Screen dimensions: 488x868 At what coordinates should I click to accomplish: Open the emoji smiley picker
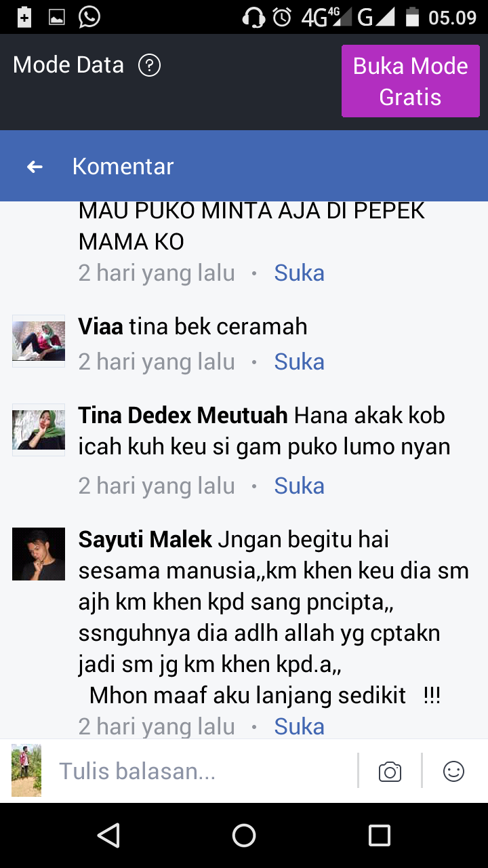(x=453, y=771)
